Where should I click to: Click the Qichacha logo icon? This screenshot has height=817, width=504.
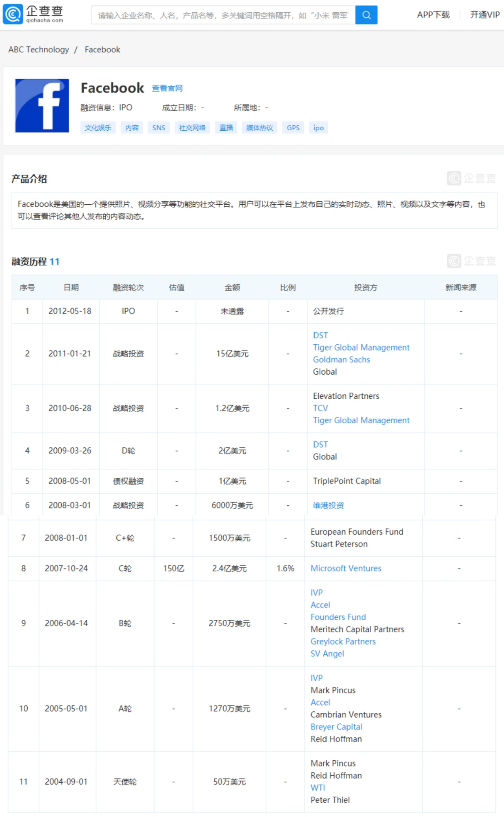(x=13, y=14)
